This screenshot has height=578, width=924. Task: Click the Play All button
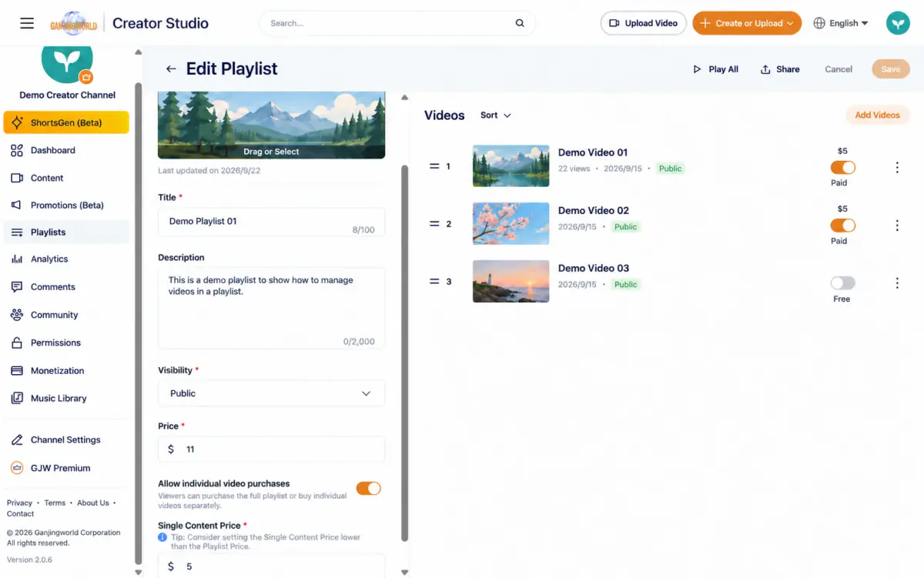(715, 69)
